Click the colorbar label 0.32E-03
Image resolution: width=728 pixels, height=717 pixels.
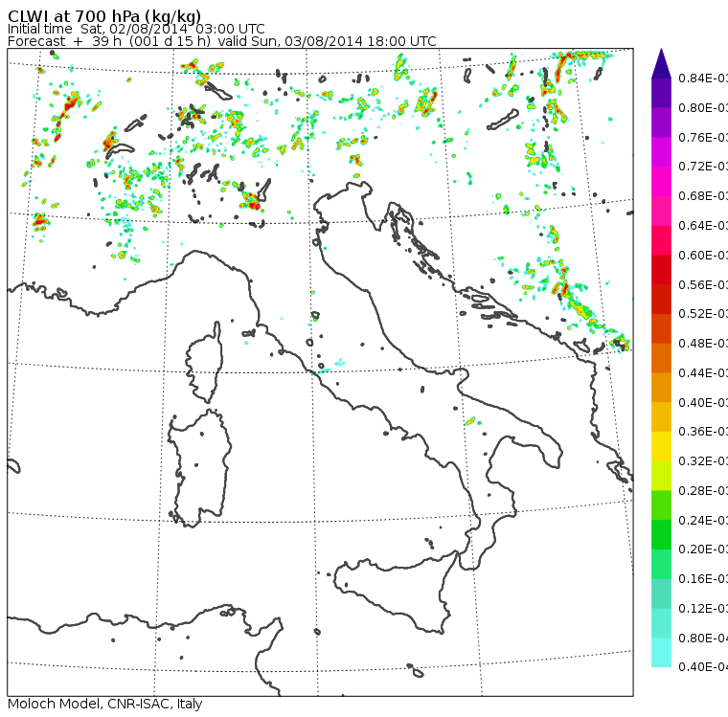pyautogui.click(x=703, y=460)
